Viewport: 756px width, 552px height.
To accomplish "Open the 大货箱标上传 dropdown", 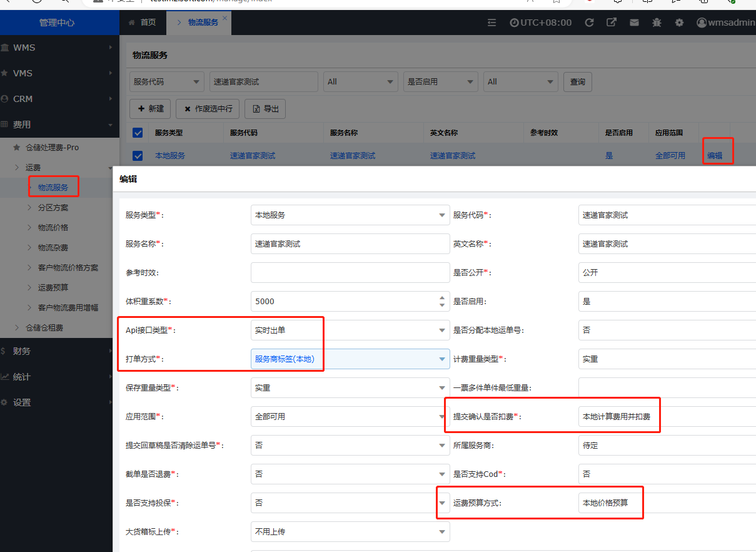I will click(x=350, y=531).
